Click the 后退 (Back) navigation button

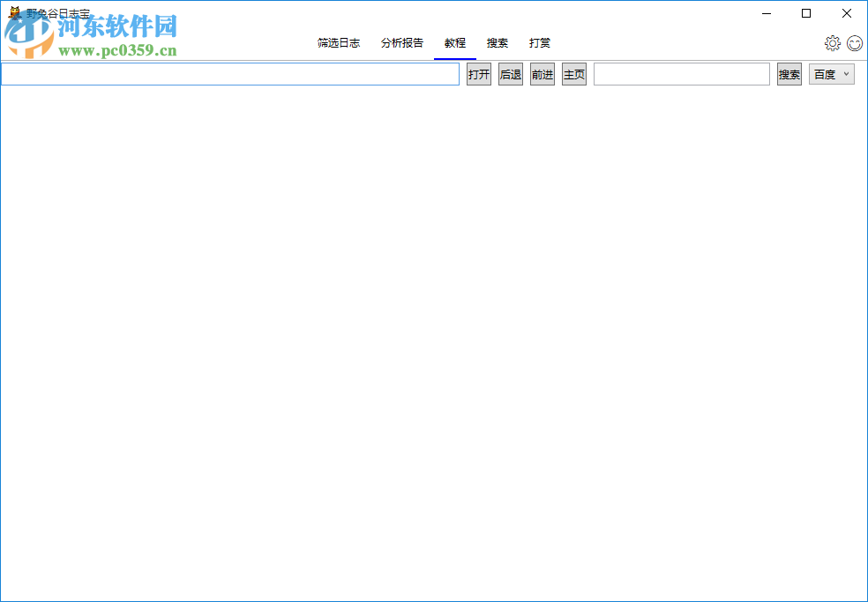pos(511,74)
